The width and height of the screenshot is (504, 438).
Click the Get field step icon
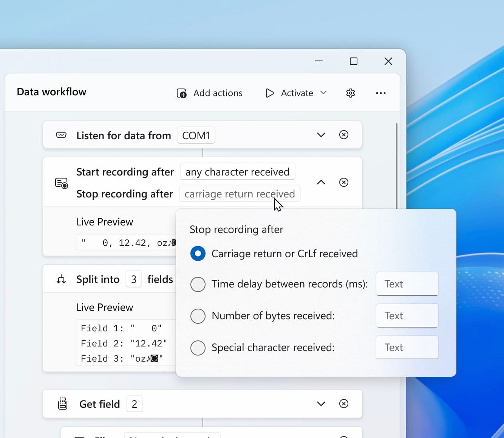[63, 404]
